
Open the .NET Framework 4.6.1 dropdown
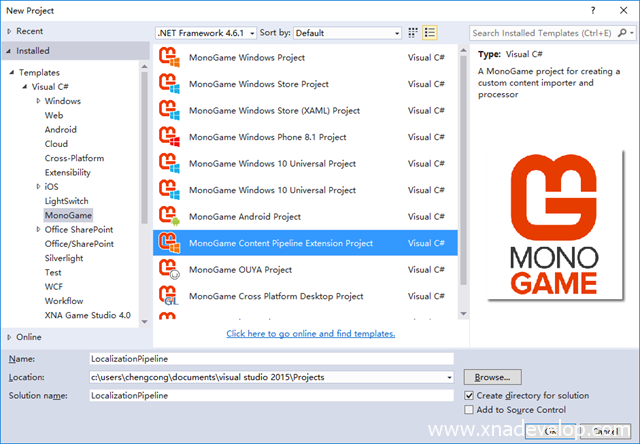[x=206, y=33]
